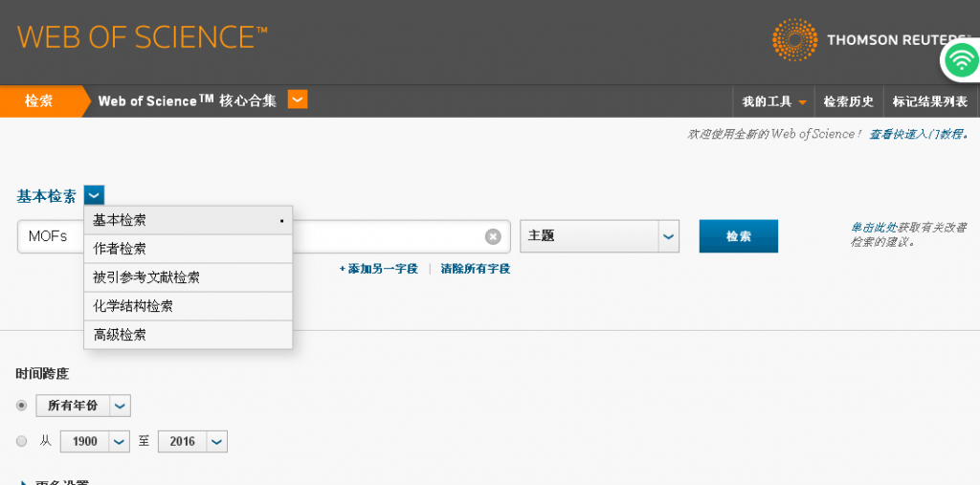The height and width of the screenshot is (485, 980).
Task: Open the 主题 field dropdown
Action: [669, 236]
